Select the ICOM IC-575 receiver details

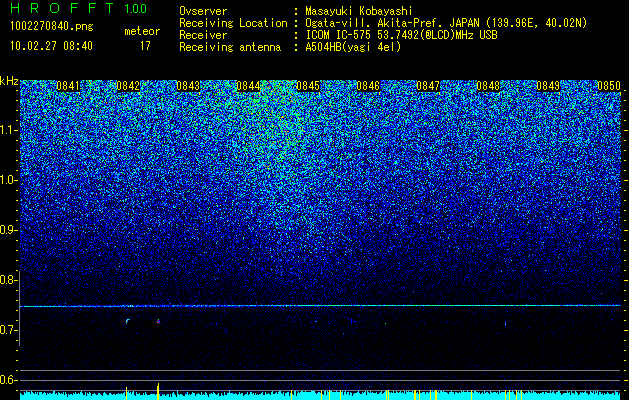click(401, 35)
